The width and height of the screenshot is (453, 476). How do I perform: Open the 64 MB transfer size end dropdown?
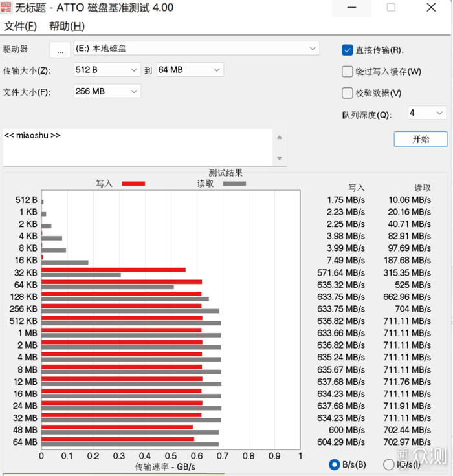(190, 70)
